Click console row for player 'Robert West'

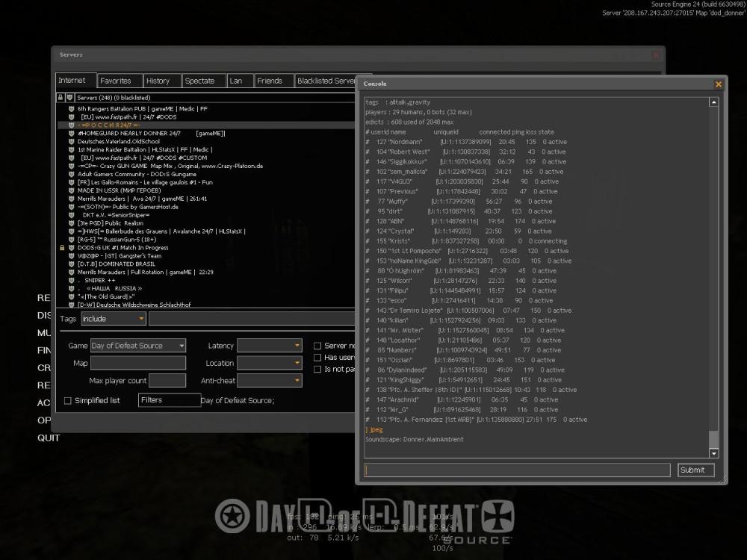click(465, 152)
